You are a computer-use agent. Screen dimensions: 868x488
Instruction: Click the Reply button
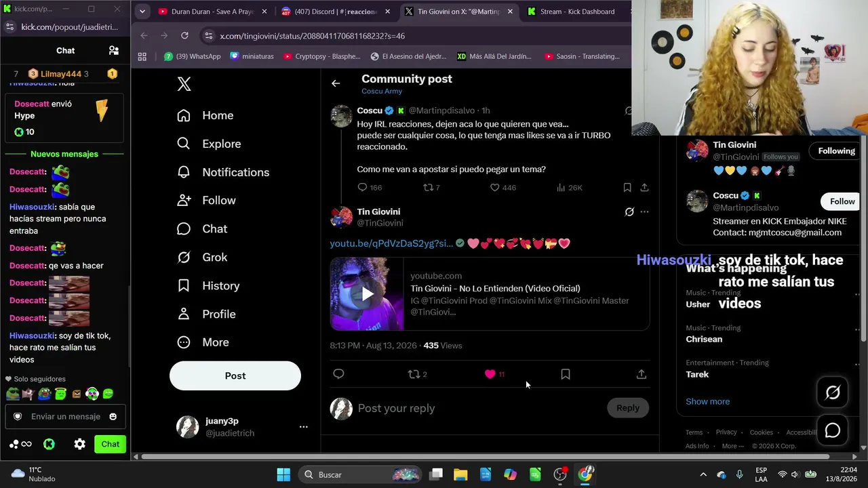click(627, 408)
